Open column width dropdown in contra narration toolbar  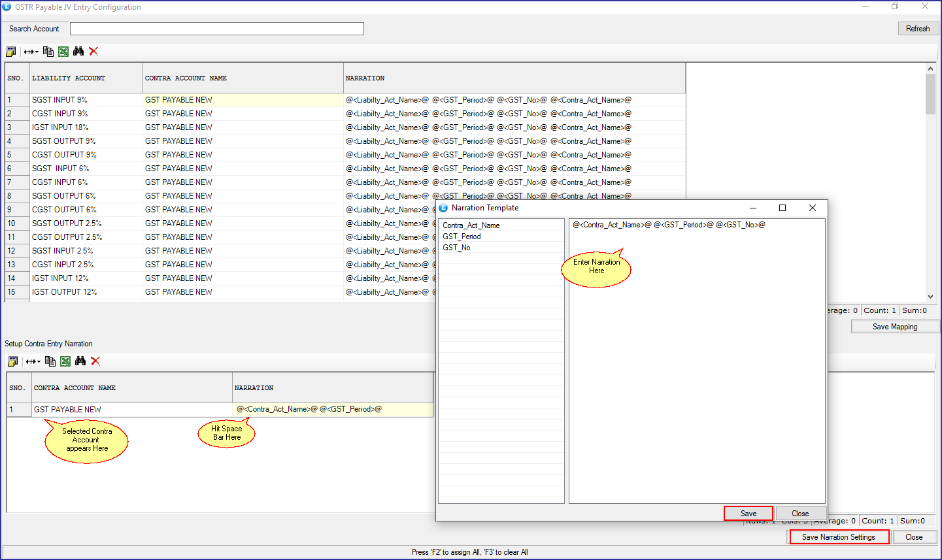(33, 361)
